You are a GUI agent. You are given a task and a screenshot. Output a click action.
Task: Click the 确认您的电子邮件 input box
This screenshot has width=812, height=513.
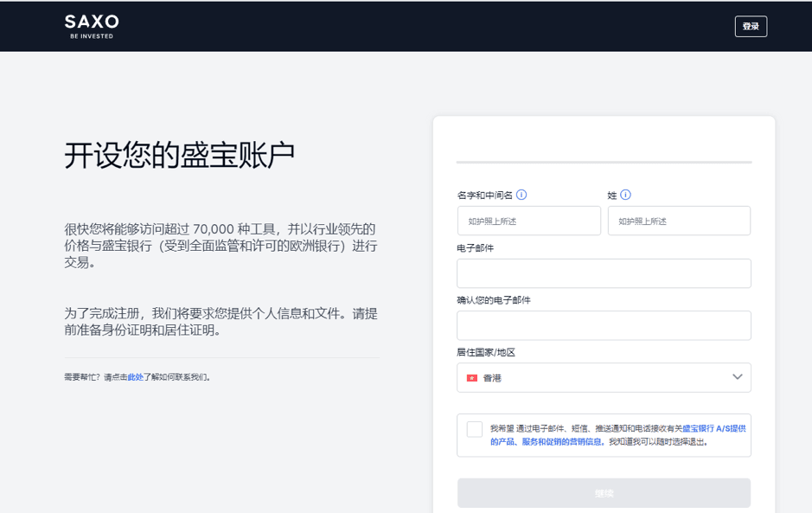coord(604,326)
